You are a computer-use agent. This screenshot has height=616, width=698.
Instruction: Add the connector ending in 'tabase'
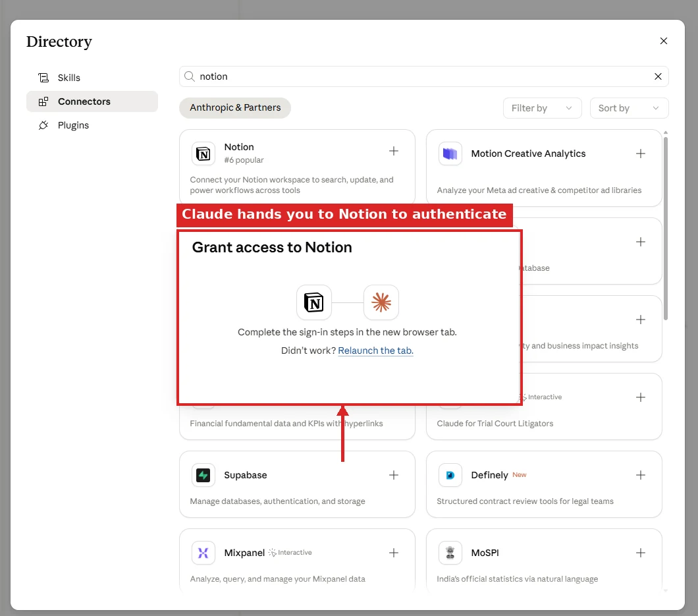(x=640, y=242)
